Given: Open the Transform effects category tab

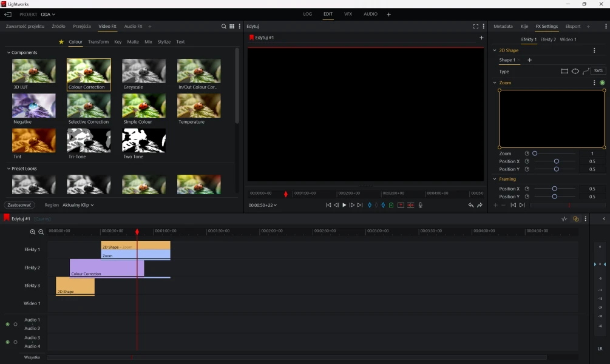Looking at the screenshot, I should (98, 42).
